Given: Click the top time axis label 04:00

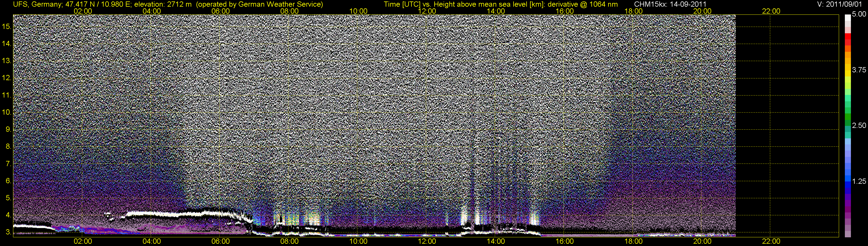Looking at the screenshot, I should [152, 11].
